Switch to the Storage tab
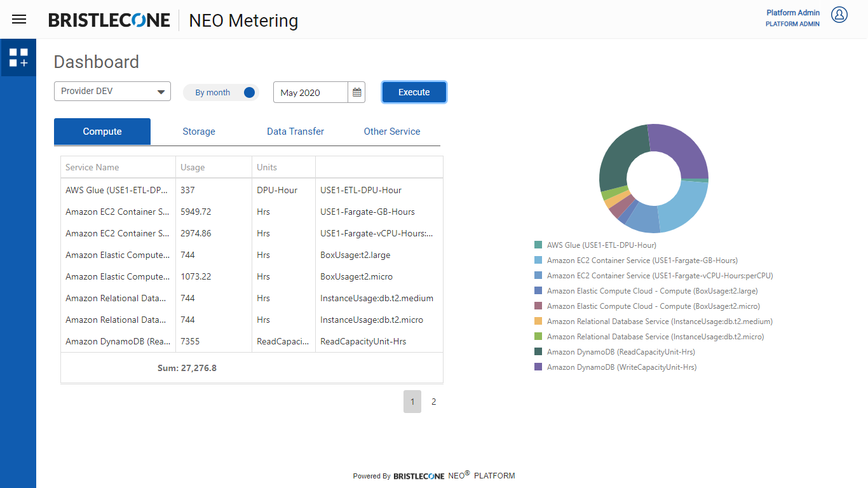868x488 pixels. (x=199, y=132)
